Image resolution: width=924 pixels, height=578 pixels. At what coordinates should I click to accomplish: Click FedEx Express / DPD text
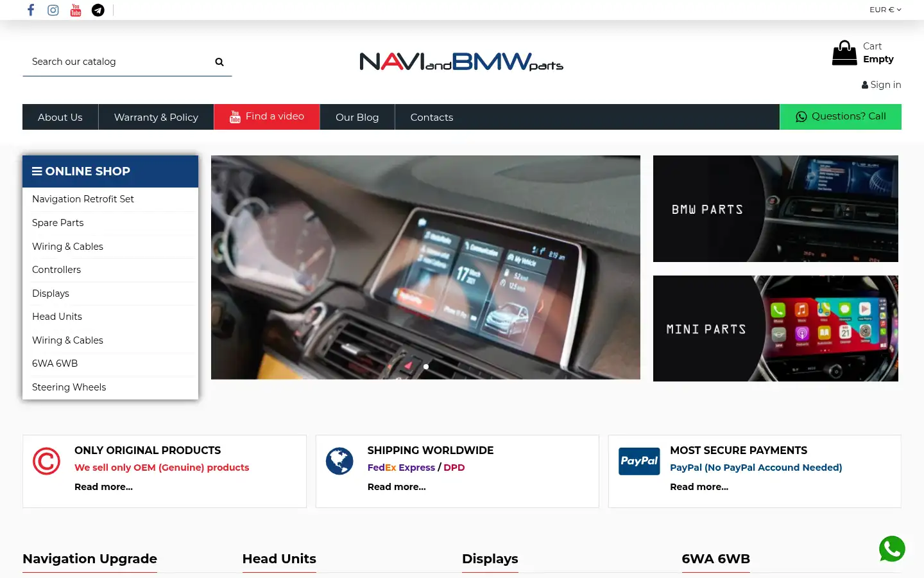416,468
